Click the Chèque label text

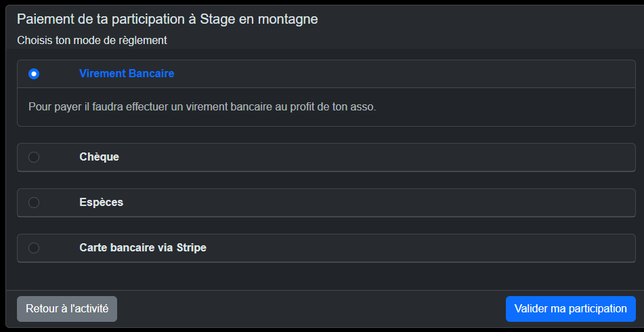99,157
